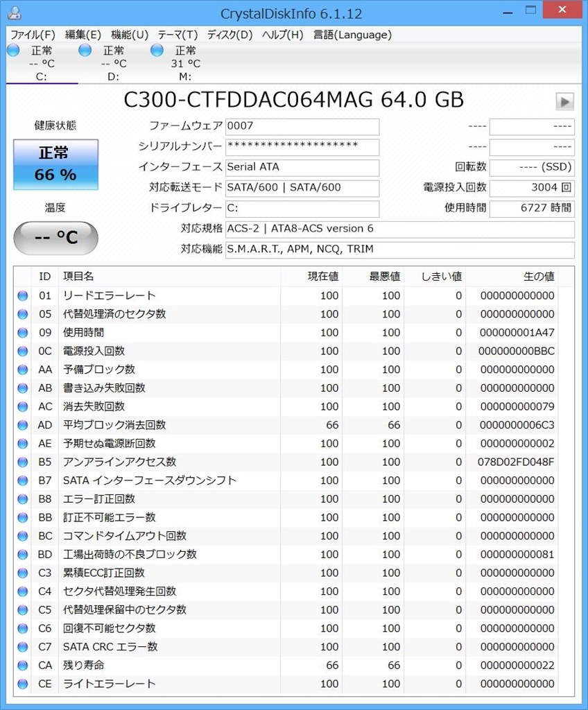Image resolution: width=588 pixels, height=710 pixels.
Task: Click the status icon for SATA CRC エラー数 row
Action: [23, 647]
